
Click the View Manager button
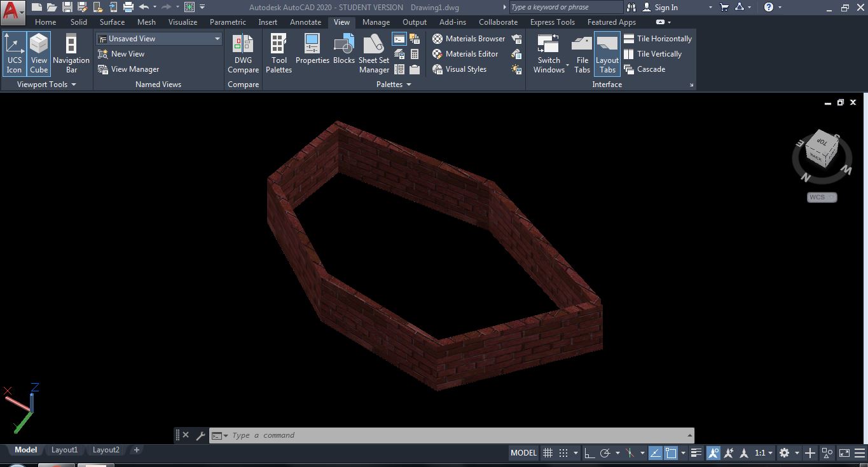tap(134, 69)
